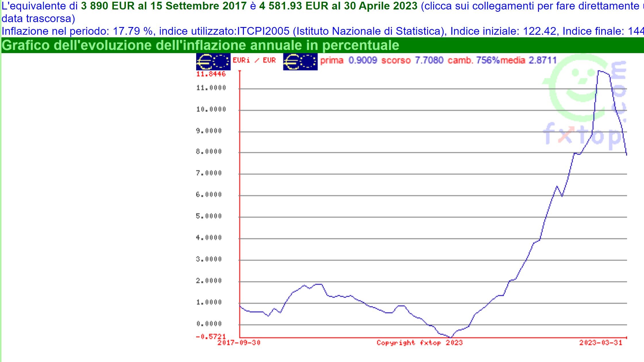This screenshot has height=362, width=644.
Task: Click the start date label 2017-09-30
Action: click(239, 342)
